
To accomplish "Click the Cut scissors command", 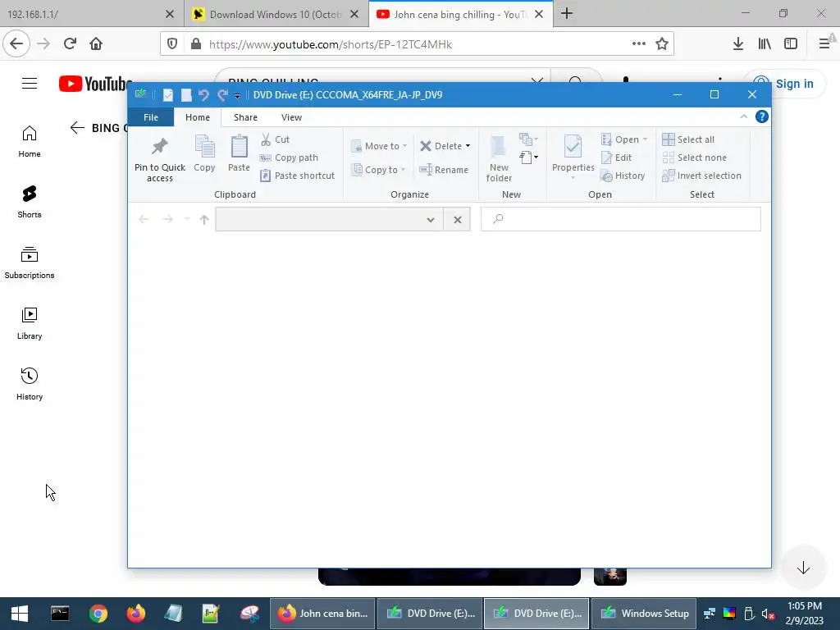I will pos(276,139).
